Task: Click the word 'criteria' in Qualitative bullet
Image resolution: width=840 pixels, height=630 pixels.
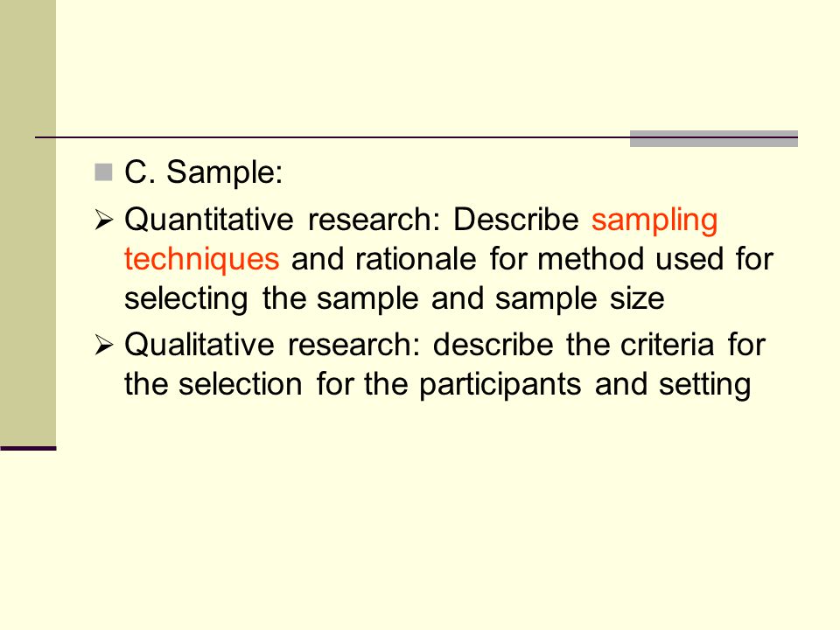Action: [x=667, y=345]
